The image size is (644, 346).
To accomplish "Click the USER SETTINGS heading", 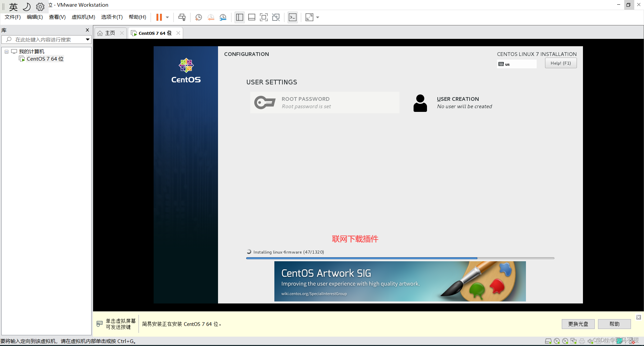I will point(272,82).
